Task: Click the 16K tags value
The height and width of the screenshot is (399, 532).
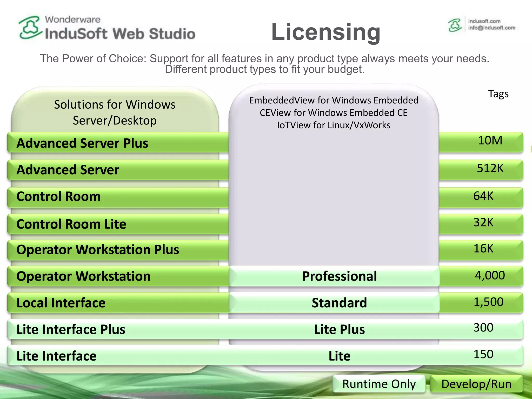Action: click(483, 249)
